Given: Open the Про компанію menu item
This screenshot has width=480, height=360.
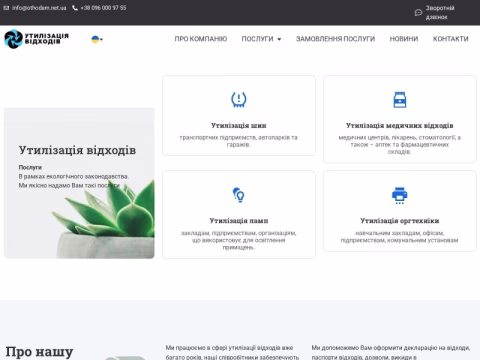Looking at the screenshot, I should coord(201,39).
